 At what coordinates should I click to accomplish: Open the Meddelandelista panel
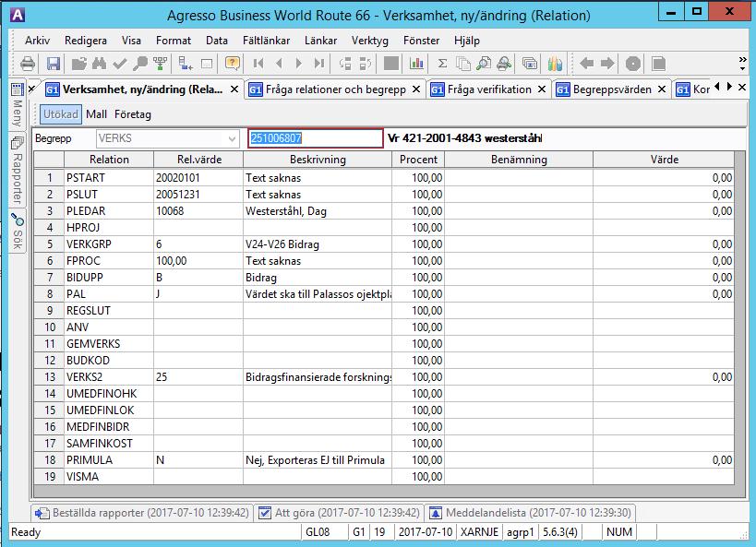[x=530, y=513]
